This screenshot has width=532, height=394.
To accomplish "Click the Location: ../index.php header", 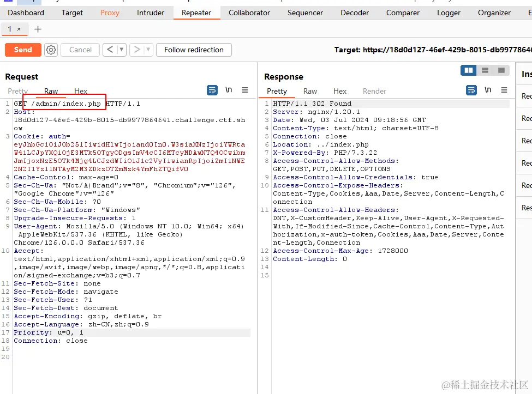I will pyautogui.click(x=321, y=144).
